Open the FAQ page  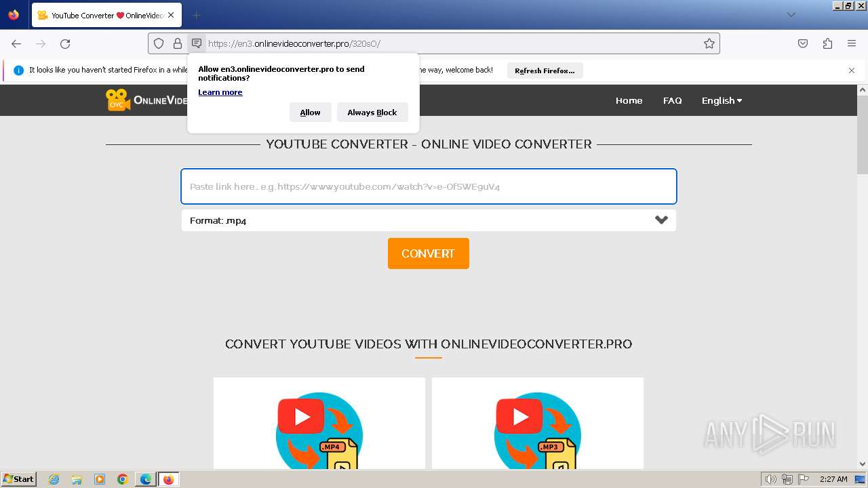click(x=672, y=100)
